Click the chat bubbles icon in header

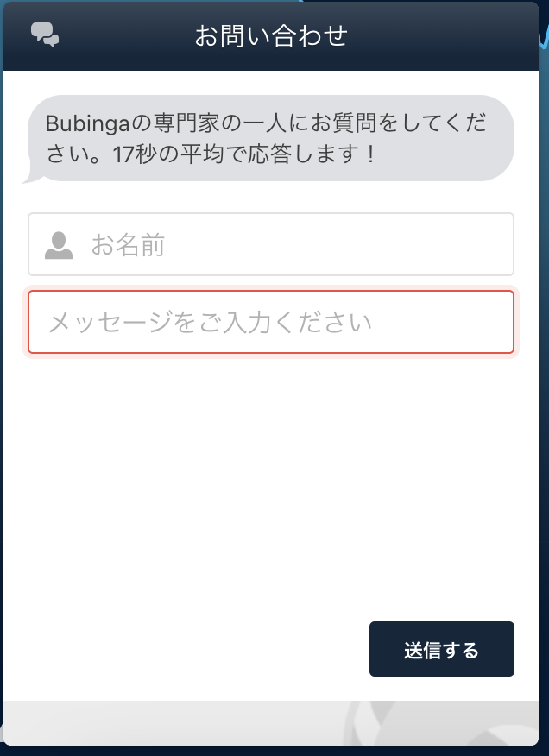click(45, 35)
